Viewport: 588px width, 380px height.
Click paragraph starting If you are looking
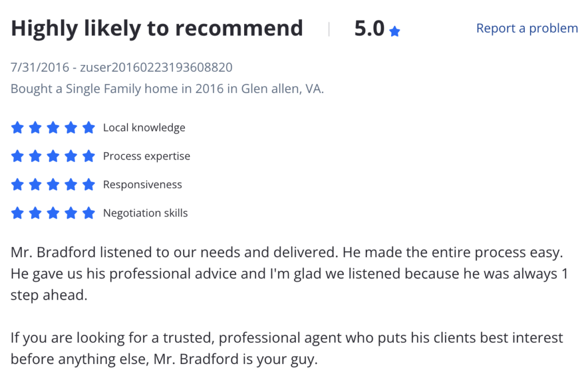point(287,348)
